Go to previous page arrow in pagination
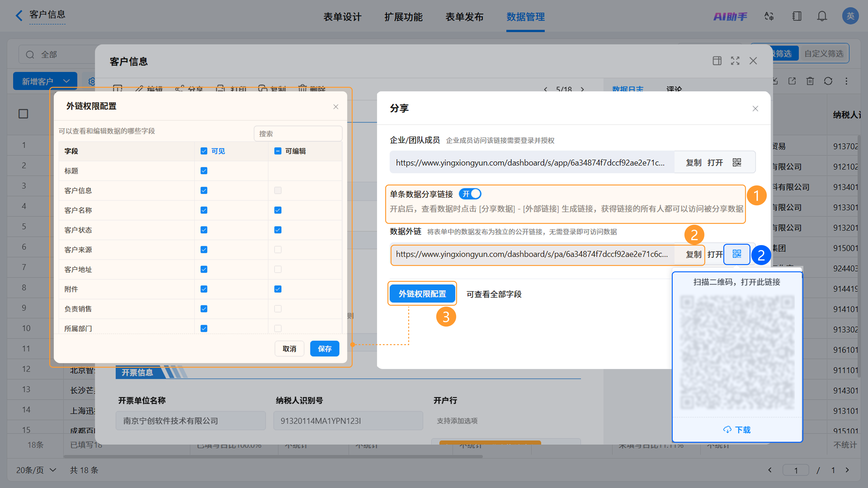The width and height of the screenshot is (868, 488). pos(770,470)
